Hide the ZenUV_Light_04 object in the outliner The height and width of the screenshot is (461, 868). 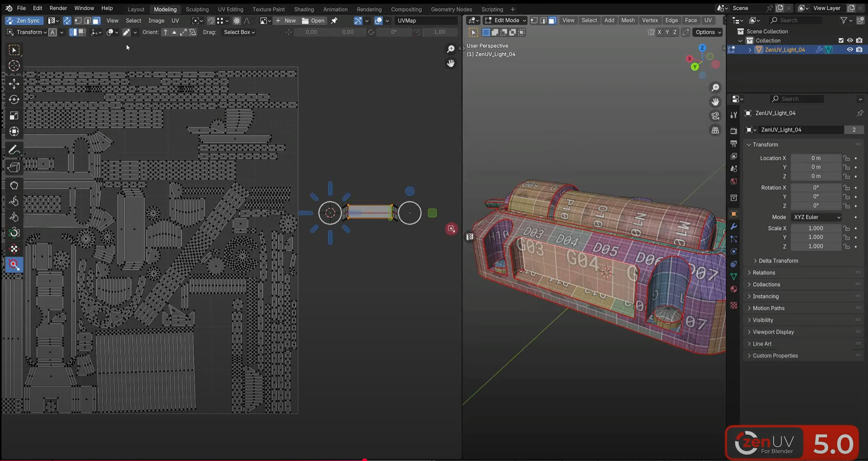pyautogui.click(x=850, y=49)
